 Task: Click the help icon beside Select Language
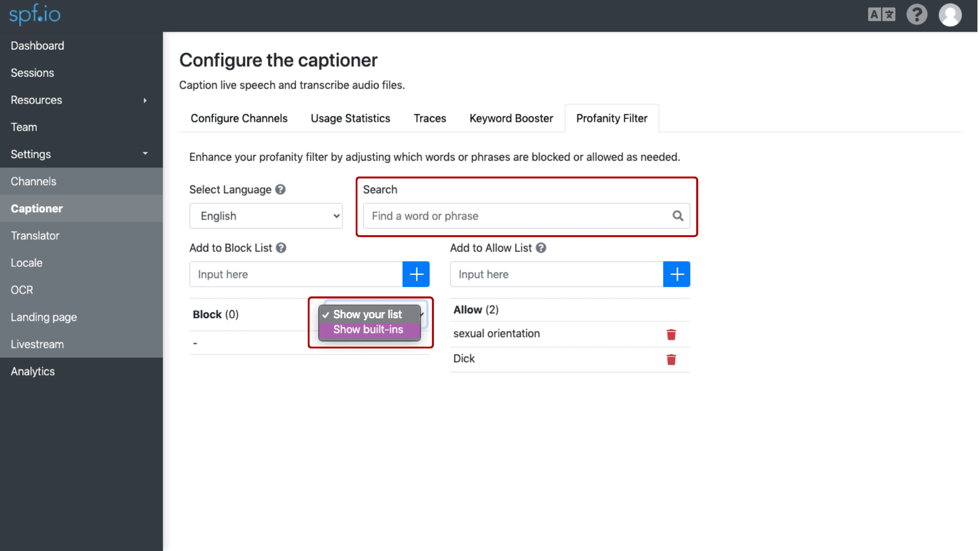(280, 189)
